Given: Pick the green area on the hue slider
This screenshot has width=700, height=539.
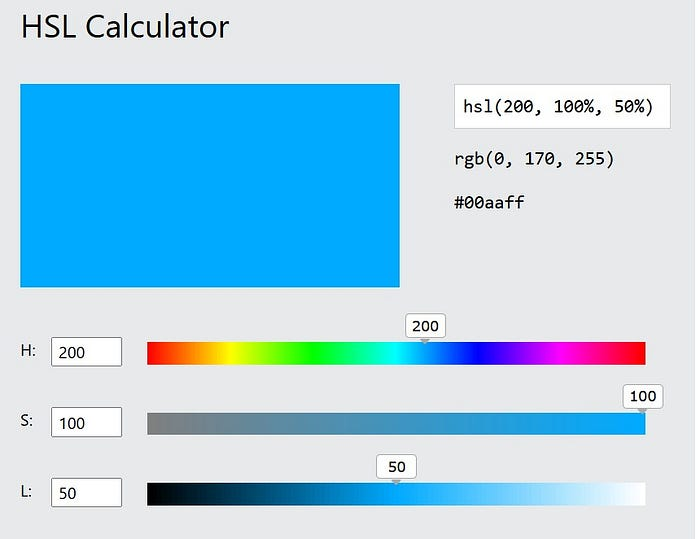Looking at the screenshot, I should coord(313,353).
